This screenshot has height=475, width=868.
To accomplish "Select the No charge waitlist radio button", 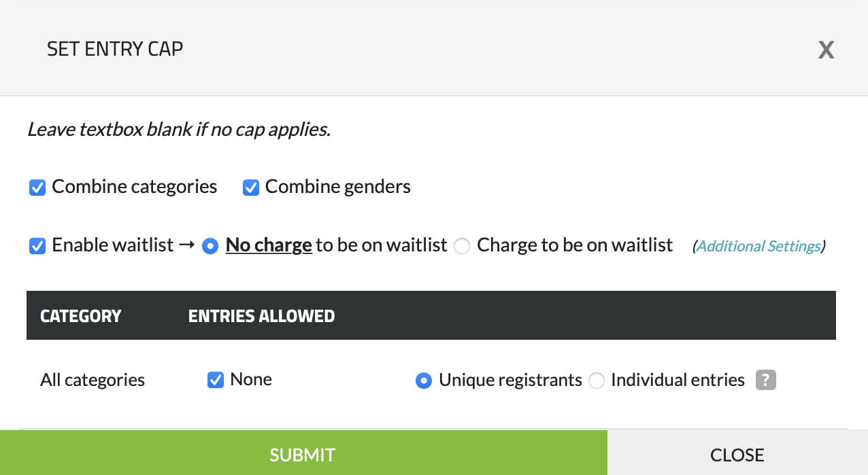I will coord(211,246).
